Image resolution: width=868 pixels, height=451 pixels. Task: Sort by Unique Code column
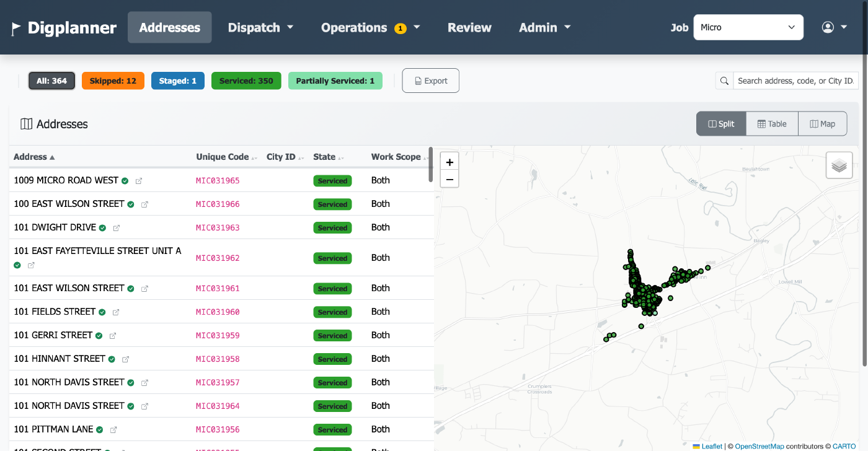[x=226, y=157]
